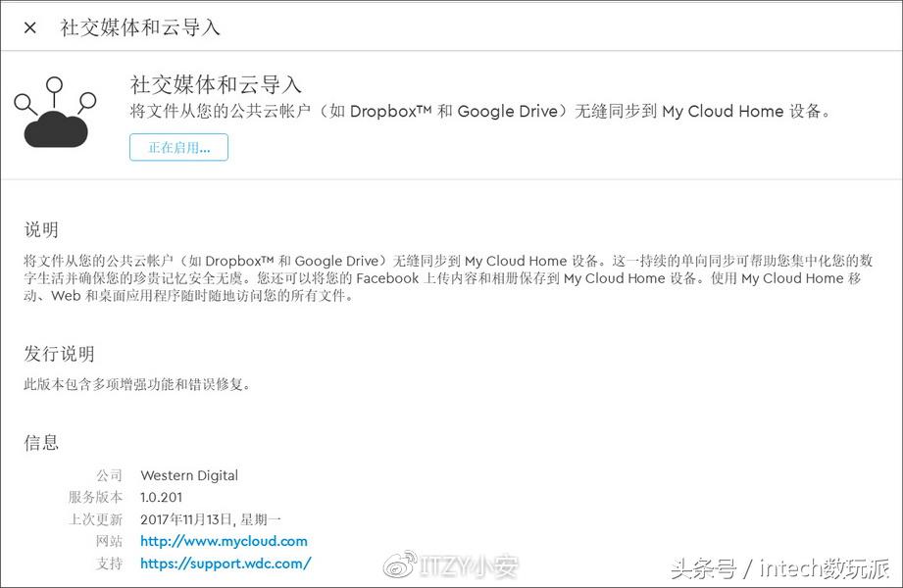The image size is (903, 588).
Task: Click the 正在启用... button
Action: [x=178, y=147]
